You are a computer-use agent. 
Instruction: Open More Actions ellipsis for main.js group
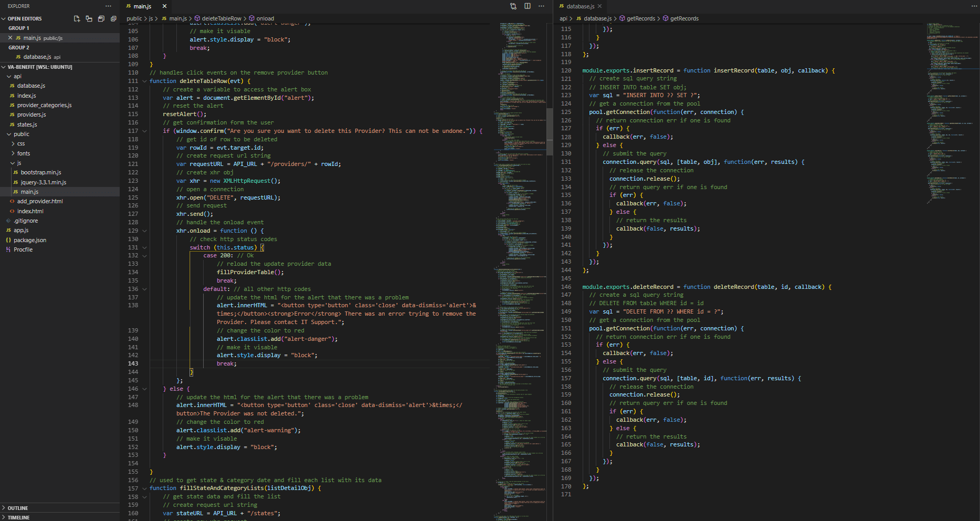[541, 6]
